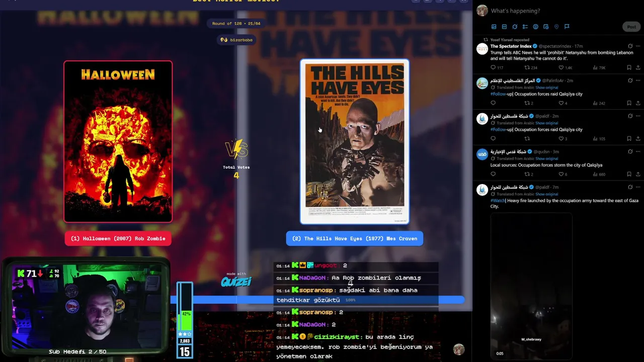Click the bizarbaba creator tag

pyautogui.click(x=236, y=40)
